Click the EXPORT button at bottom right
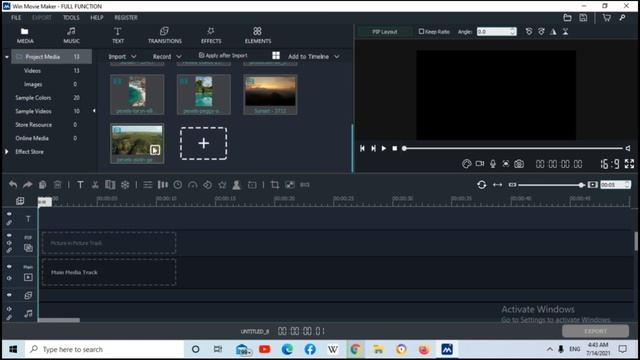This screenshot has height=360, width=640. pos(595,331)
